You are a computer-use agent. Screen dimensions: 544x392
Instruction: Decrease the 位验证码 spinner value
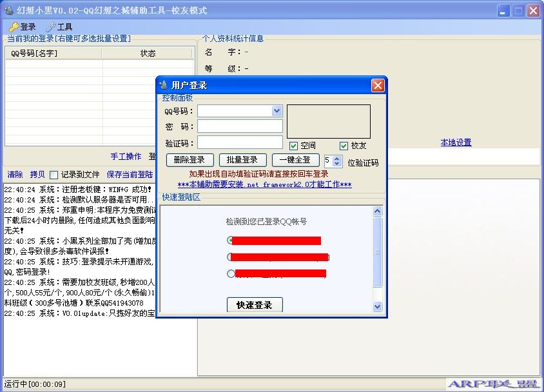coord(336,163)
